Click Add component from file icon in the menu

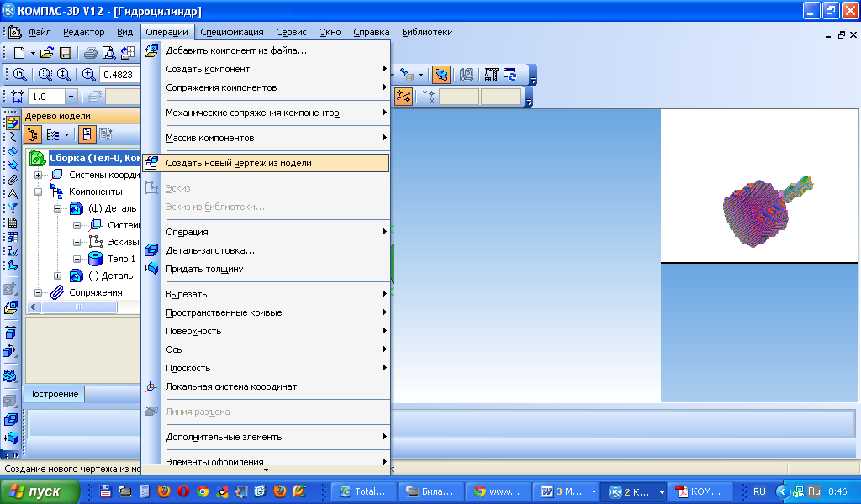coord(151,50)
